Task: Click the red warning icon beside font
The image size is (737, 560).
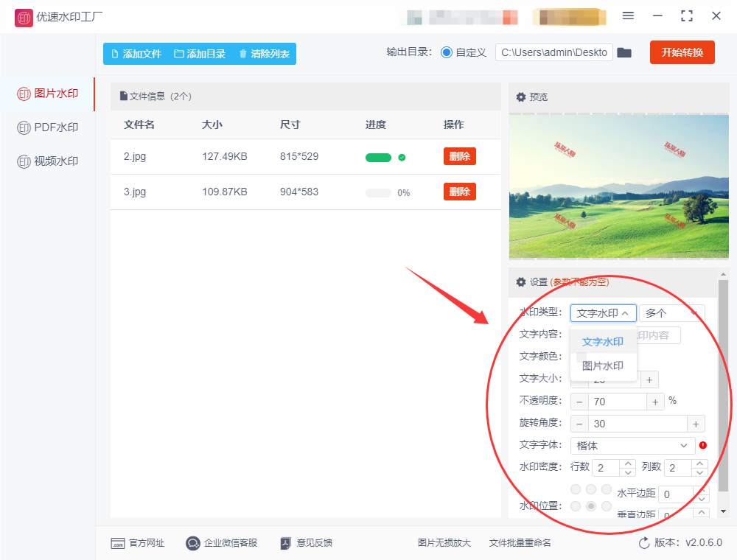Action: click(703, 445)
